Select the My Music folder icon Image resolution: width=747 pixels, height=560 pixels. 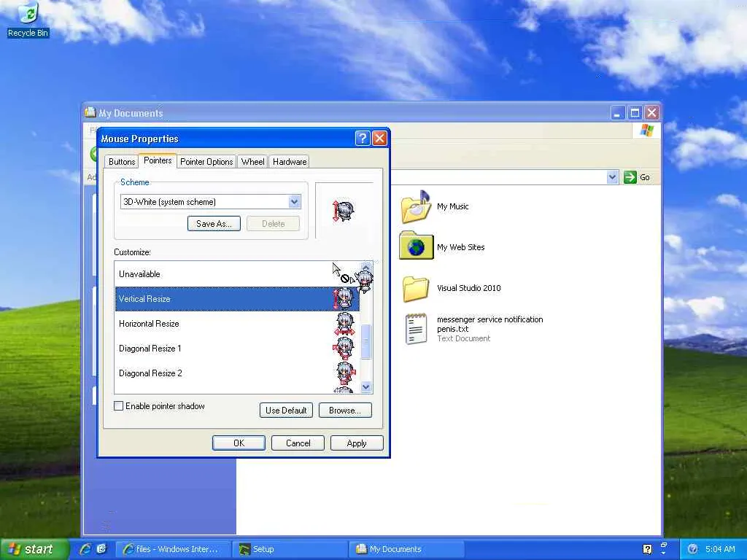pyautogui.click(x=416, y=206)
